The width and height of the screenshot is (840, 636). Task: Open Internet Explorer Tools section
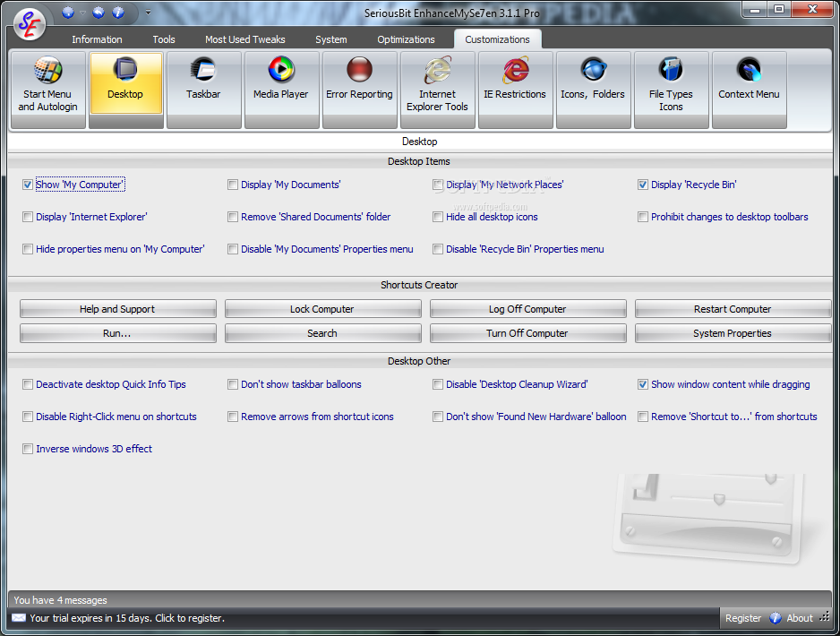pos(437,90)
